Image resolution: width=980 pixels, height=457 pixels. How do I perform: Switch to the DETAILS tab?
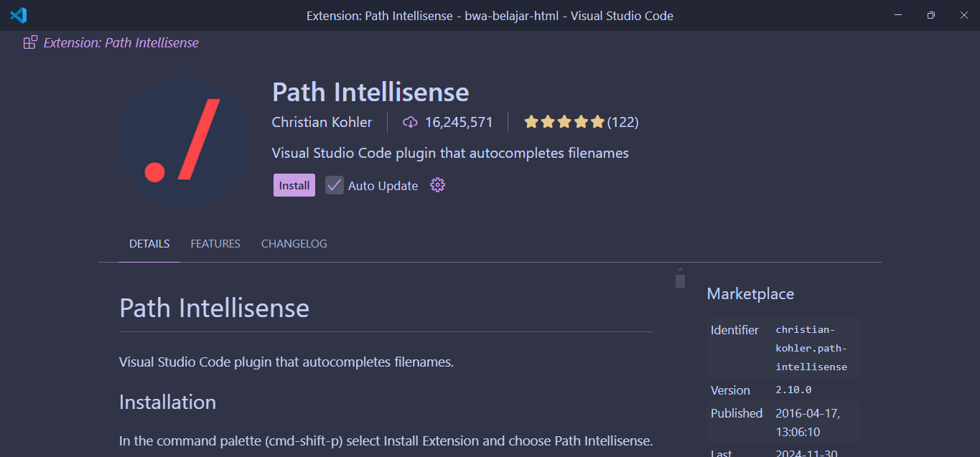[149, 244]
